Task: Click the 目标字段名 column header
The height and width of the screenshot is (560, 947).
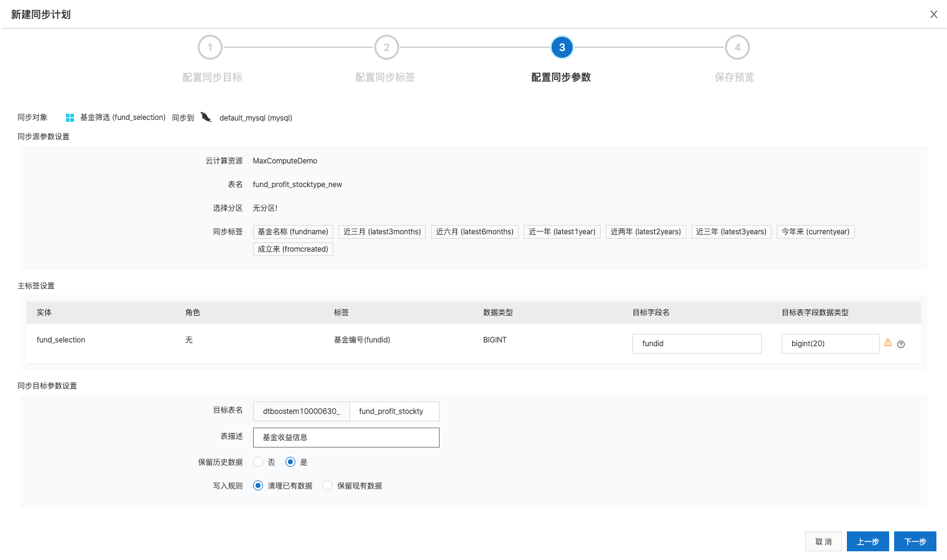Action: (x=651, y=313)
